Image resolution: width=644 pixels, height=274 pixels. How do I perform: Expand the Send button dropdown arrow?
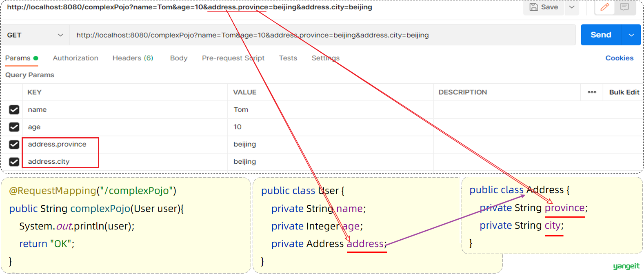[631, 35]
